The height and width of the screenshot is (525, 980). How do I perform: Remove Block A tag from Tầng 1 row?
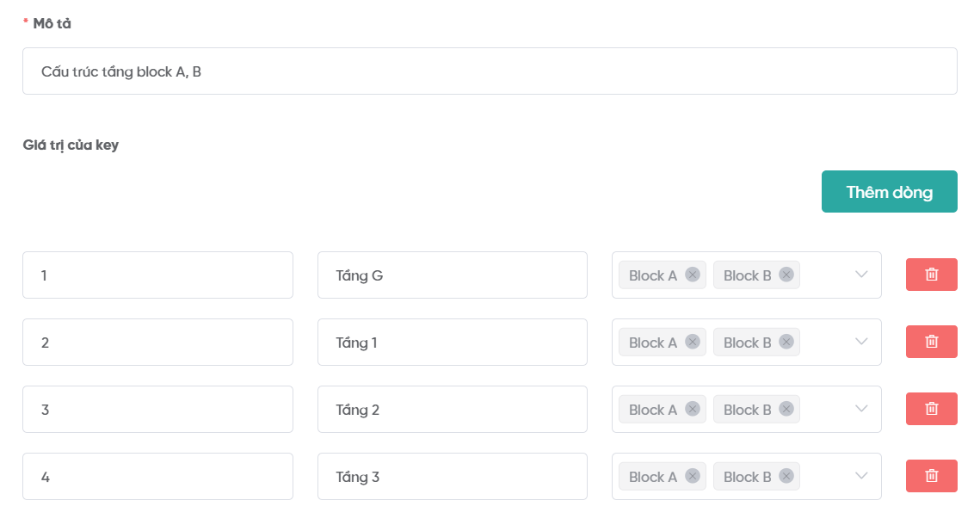pos(693,342)
